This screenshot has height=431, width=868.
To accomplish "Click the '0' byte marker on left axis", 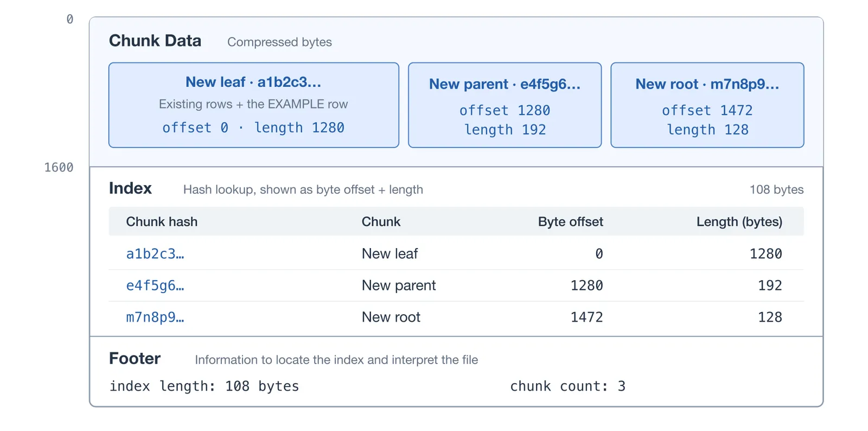I will coord(69,20).
